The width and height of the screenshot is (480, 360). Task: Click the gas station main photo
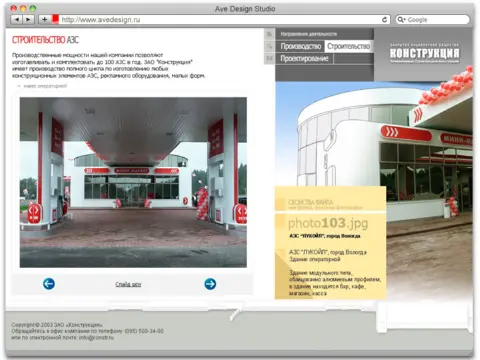click(133, 182)
